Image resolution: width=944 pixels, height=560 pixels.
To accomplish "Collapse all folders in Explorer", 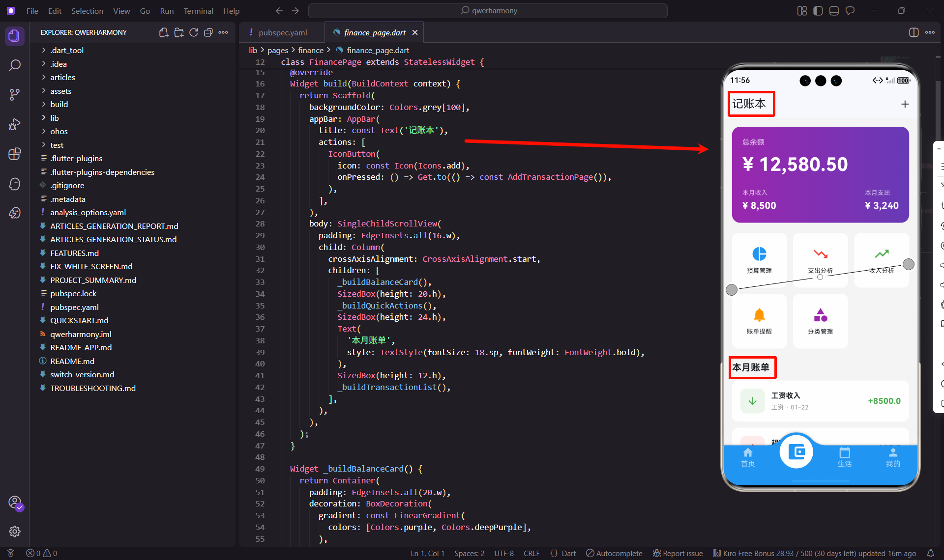I will click(x=208, y=32).
